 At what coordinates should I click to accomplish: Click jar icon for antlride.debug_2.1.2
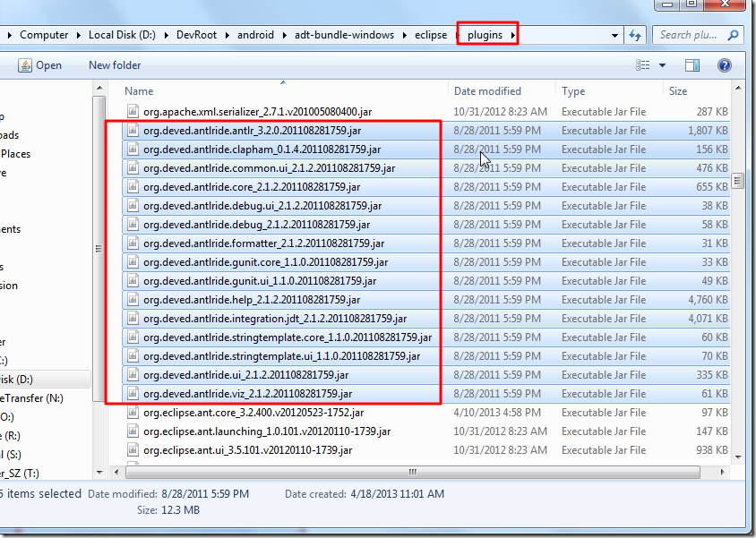tap(133, 224)
